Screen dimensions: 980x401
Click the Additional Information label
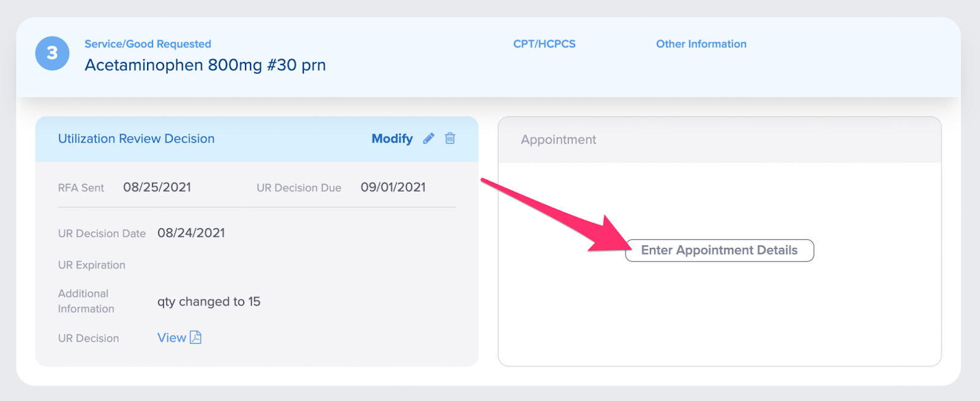click(x=86, y=301)
